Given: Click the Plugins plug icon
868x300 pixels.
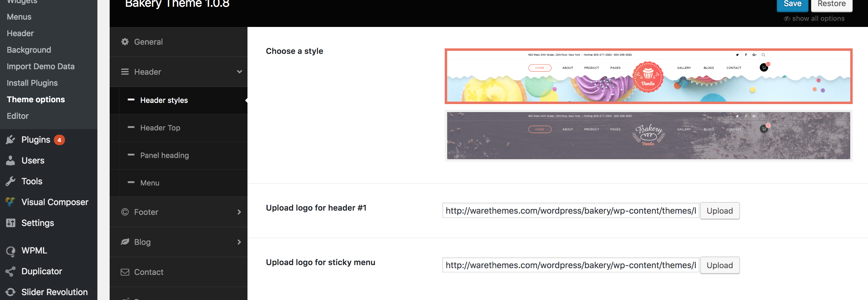Looking at the screenshot, I should pos(10,140).
